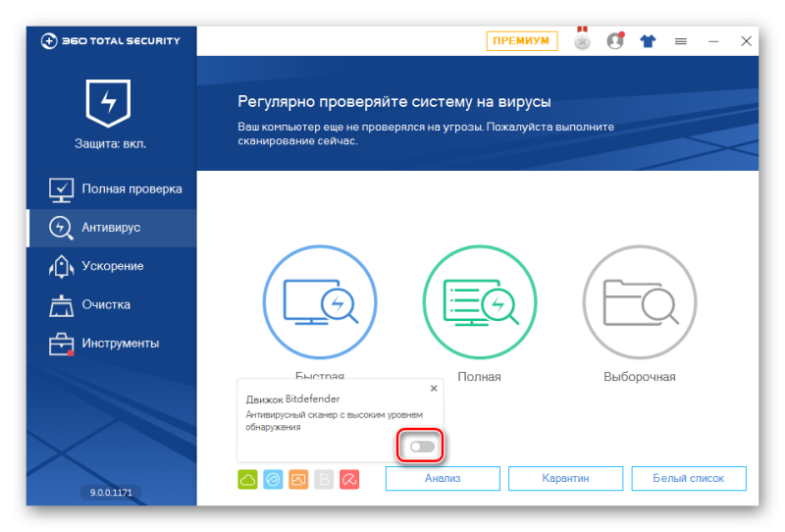This screenshot has width=785, height=532.
Task: Start the Полная full scan
Action: [x=480, y=302]
